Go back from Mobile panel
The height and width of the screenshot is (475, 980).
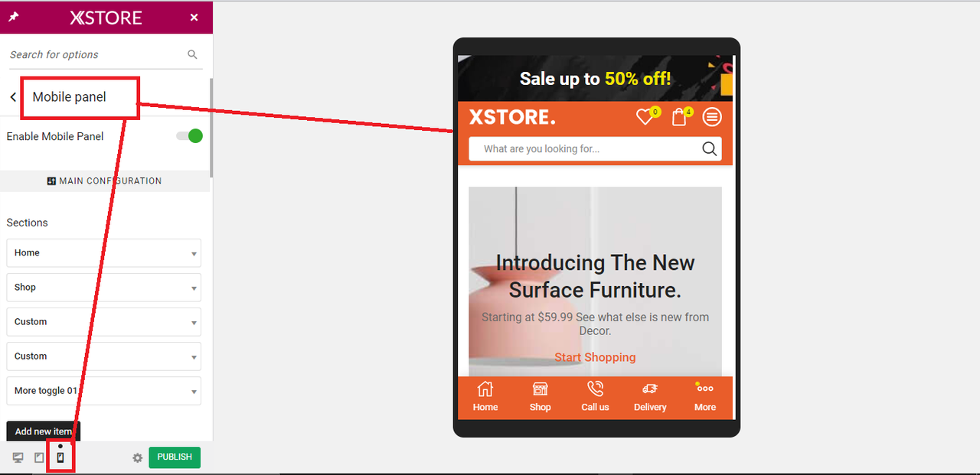point(13,97)
